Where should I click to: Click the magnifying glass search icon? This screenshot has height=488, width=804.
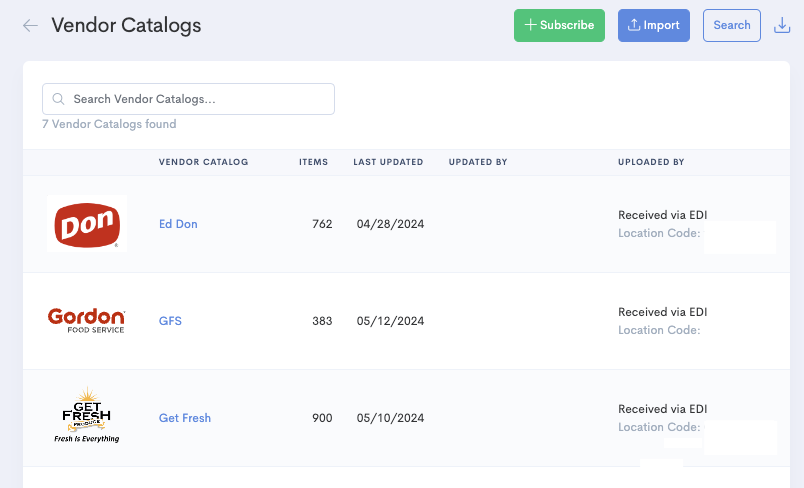pos(59,99)
